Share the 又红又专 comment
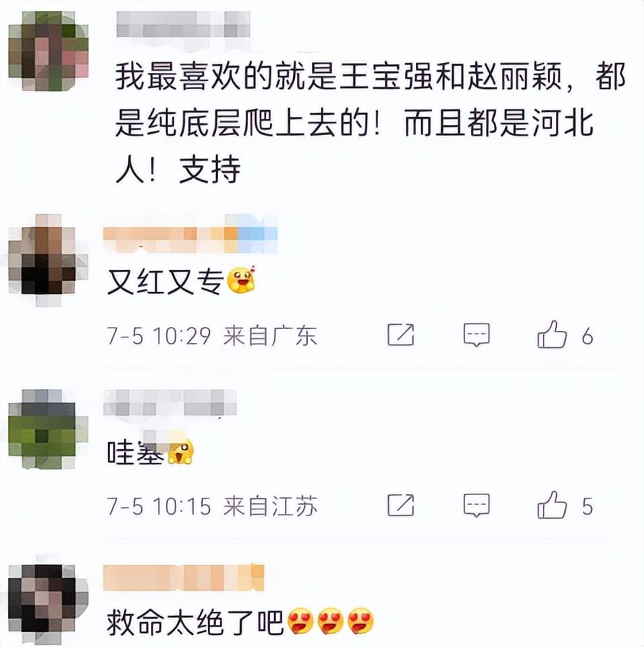Image resolution: width=644 pixels, height=647 pixels. [400, 334]
